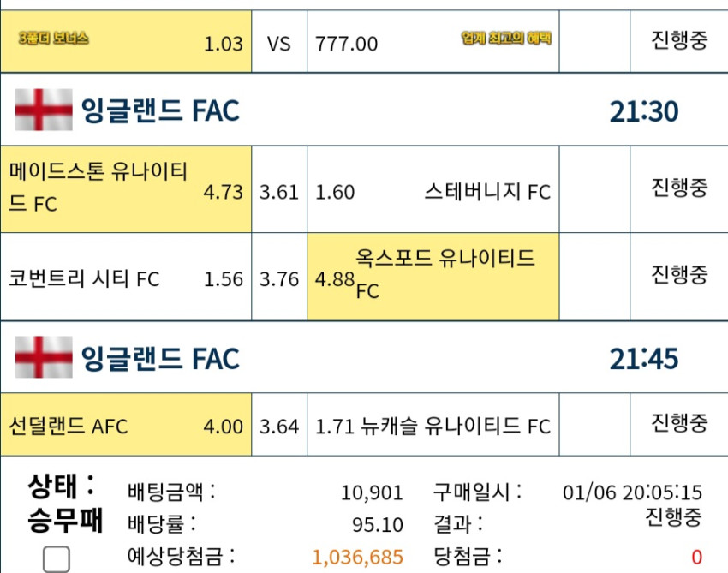
Task: Select draw odds 3.76 for Coventry match
Action: [x=279, y=277]
